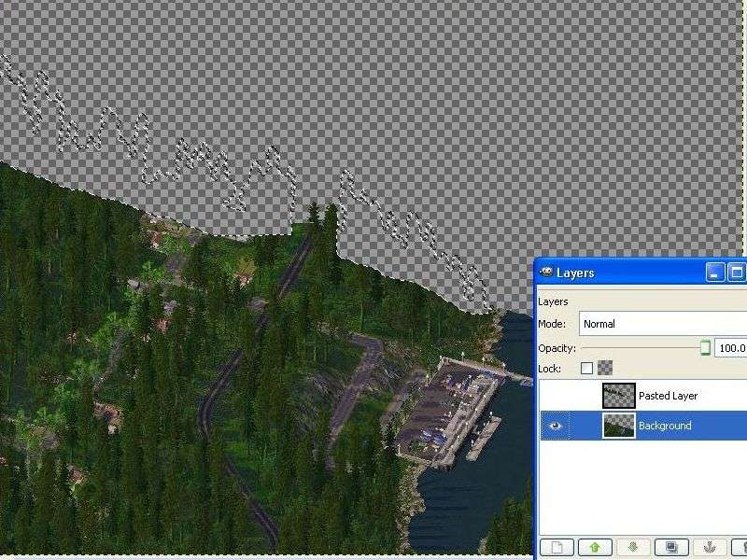Select the Background layer name
This screenshot has height=560, width=747.
coord(665,426)
